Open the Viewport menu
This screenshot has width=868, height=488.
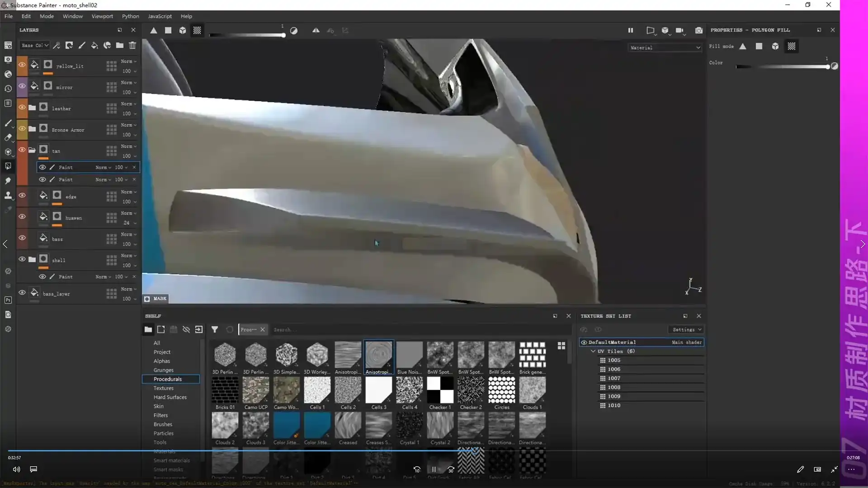pyautogui.click(x=102, y=16)
